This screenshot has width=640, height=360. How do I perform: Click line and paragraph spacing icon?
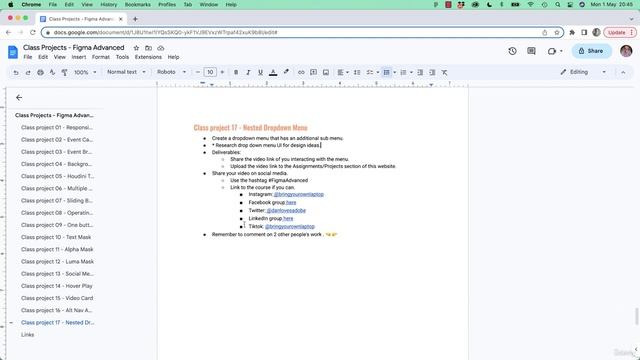tap(357, 72)
